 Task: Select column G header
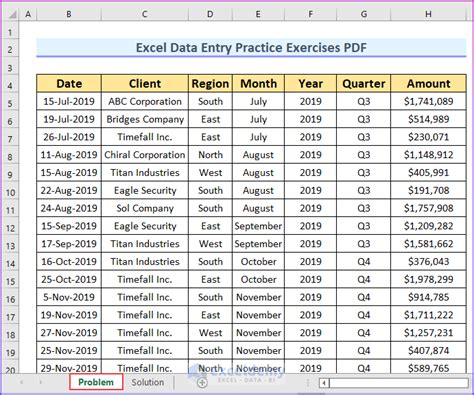363,14
